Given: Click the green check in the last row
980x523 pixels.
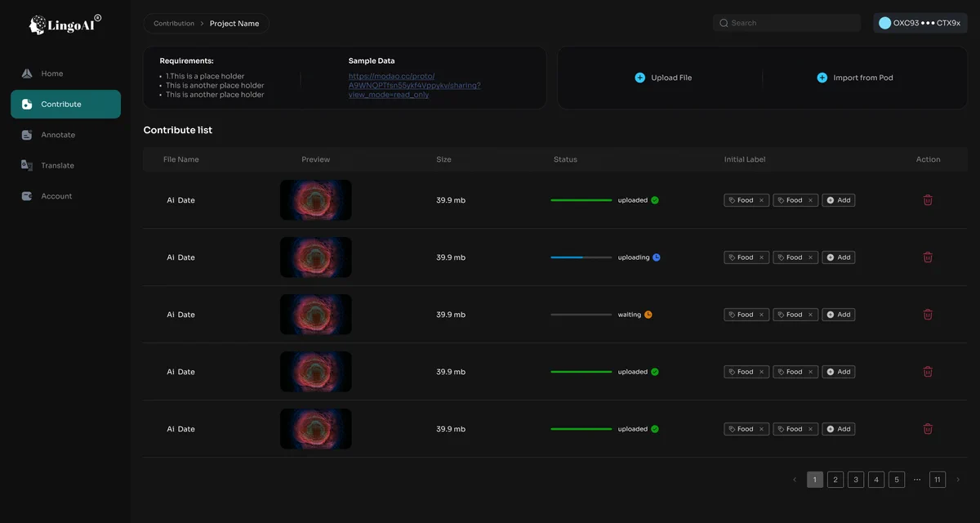Looking at the screenshot, I should [x=655, y=429].
